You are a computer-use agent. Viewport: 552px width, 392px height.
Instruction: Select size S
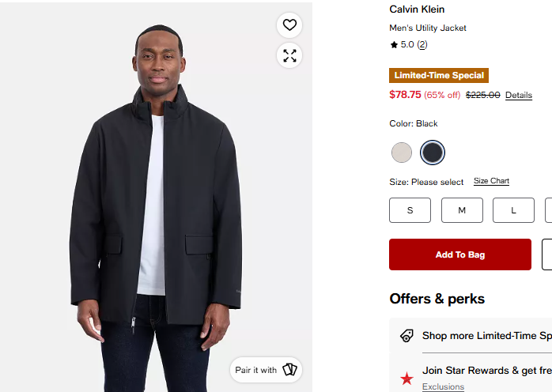[410, 210]
